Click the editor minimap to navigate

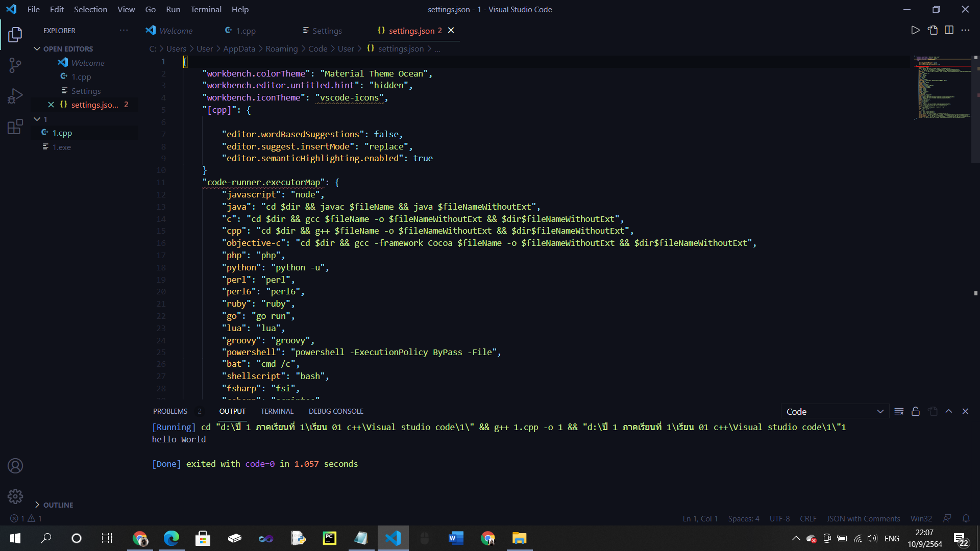pos(942,87)
